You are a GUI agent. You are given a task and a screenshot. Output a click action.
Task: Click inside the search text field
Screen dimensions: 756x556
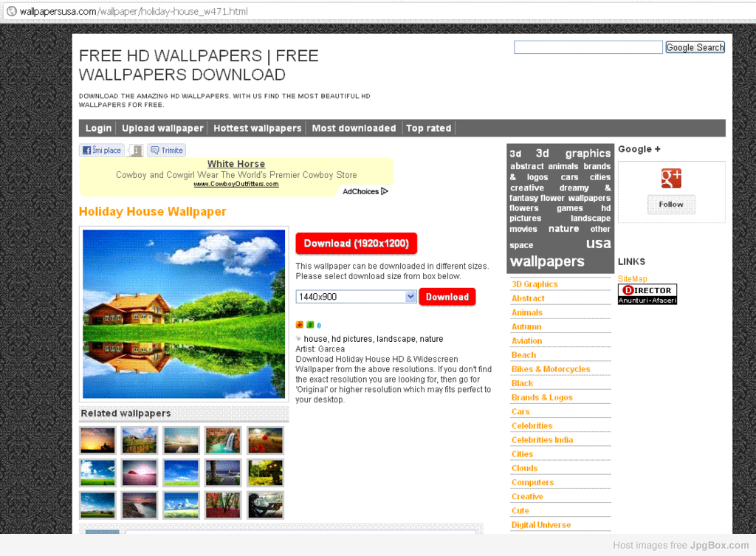tap(588, 47)
